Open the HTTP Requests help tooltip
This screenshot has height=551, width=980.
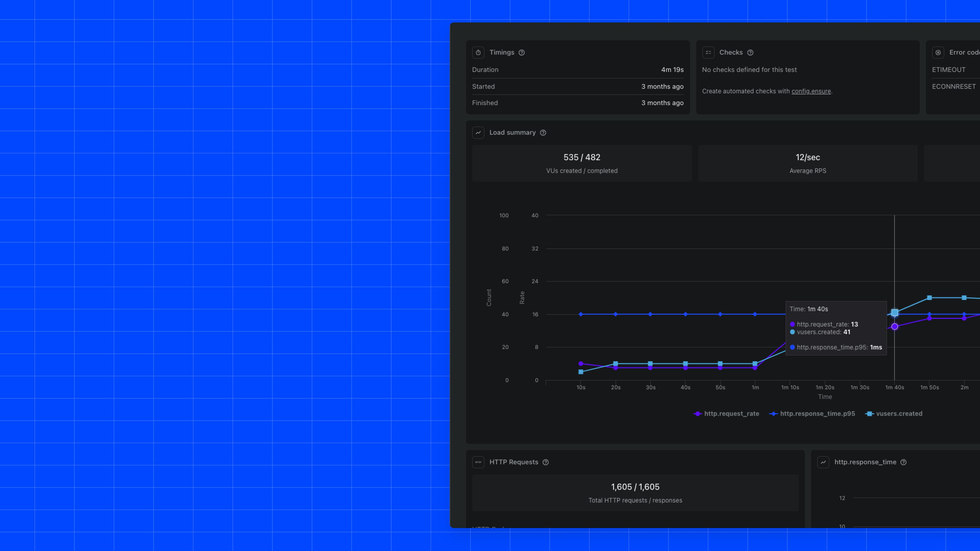click(x=546, y=462)
